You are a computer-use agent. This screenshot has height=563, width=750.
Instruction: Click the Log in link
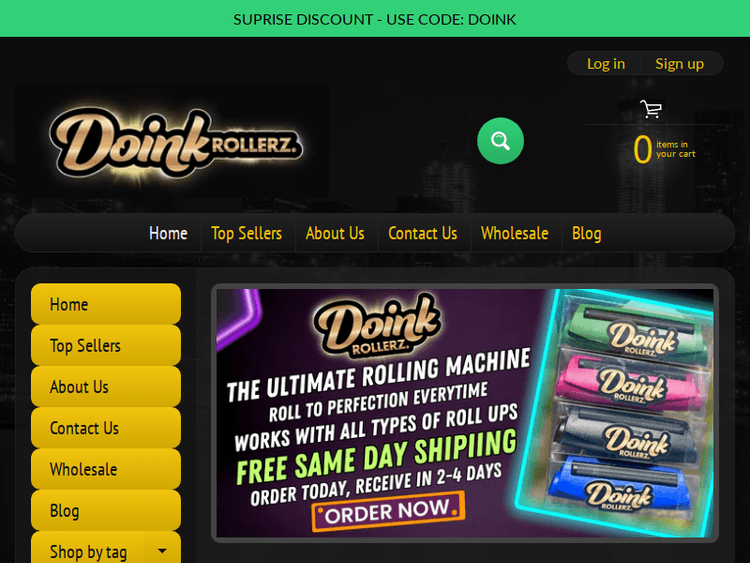coord(606,64)
